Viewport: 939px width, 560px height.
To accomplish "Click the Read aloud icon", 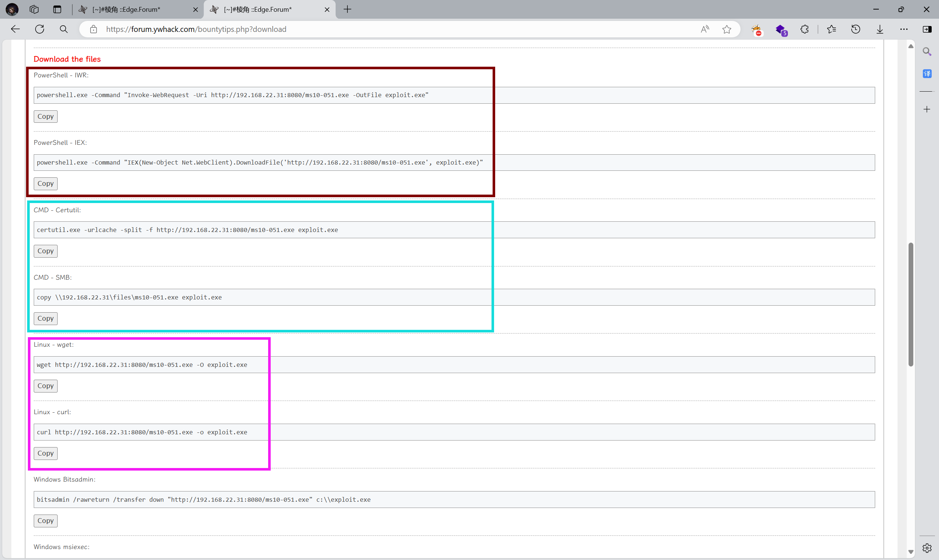I will click(705, 29).
